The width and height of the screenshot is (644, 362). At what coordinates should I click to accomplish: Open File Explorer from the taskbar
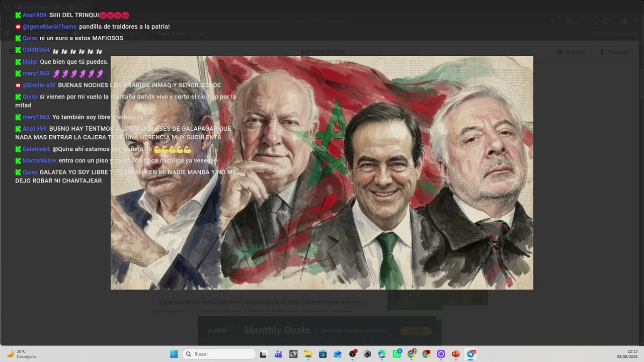[308, 354]
